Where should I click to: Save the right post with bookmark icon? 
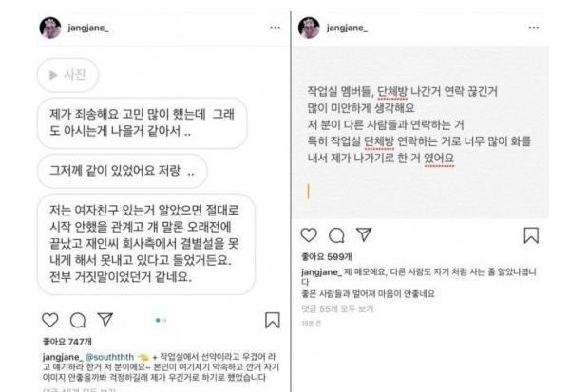pyautogui.click(x=531, y=235)
